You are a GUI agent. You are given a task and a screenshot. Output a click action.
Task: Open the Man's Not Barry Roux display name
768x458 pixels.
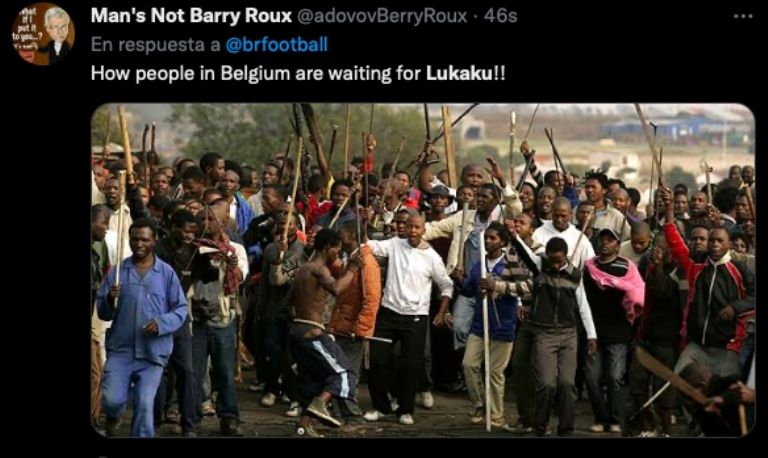coord(191,16)
